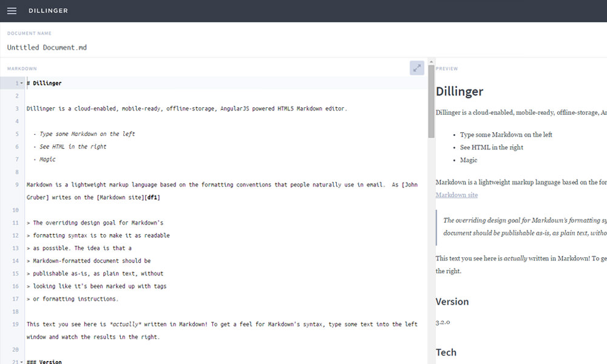
Task: Click 'See HTML in the right' preview bullet
Action: click(491, 147)
